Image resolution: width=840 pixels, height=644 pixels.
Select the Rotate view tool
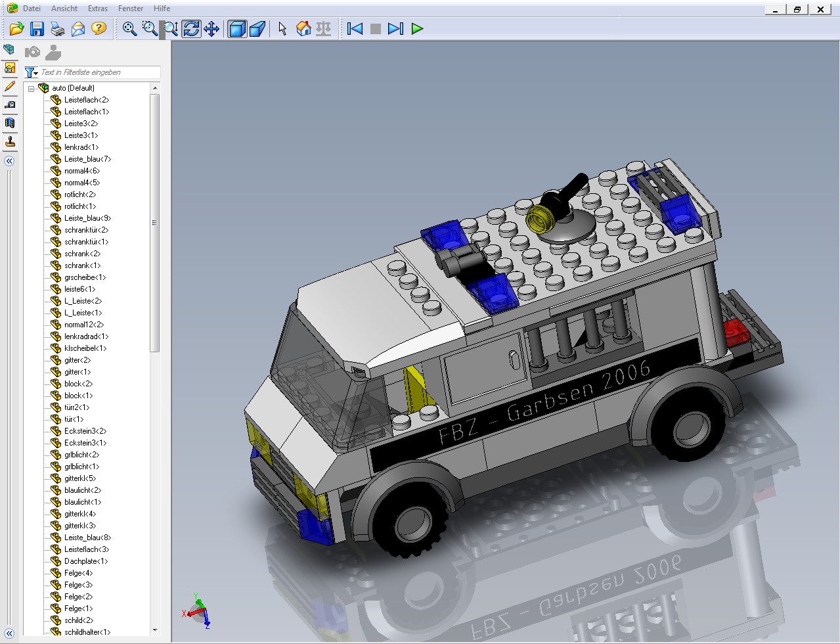click(191, 29)
